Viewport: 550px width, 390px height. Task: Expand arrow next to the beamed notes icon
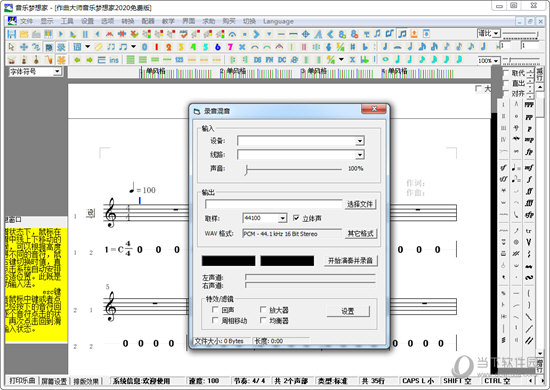(x=133, y=47)
